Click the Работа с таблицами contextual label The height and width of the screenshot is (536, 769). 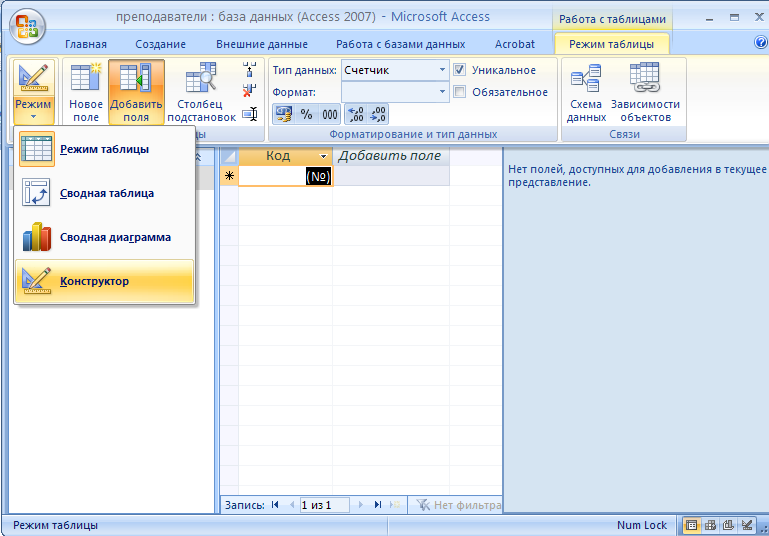612,19
